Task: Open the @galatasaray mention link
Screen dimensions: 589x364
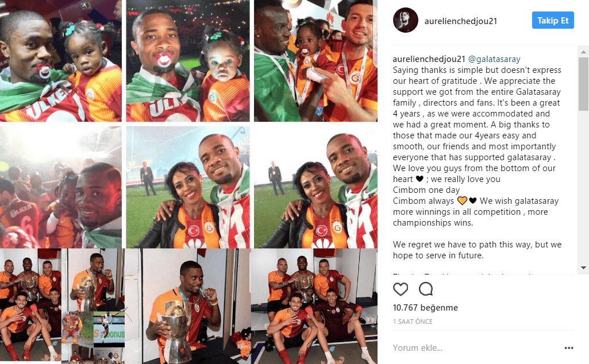Action: [494, 59]
